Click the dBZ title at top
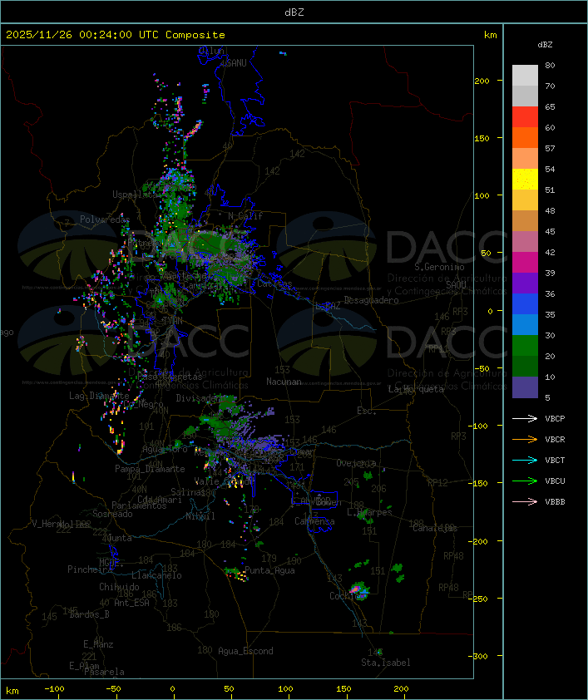 [294, 12]
